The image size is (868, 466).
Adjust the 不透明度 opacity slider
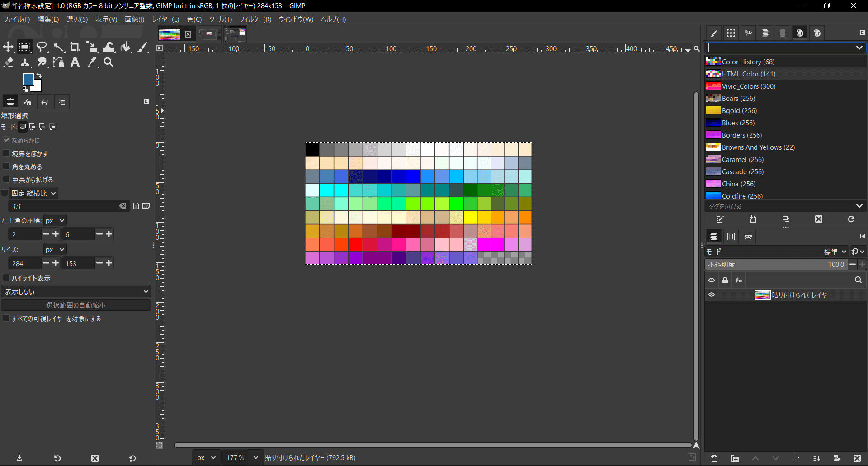(776, 264)
